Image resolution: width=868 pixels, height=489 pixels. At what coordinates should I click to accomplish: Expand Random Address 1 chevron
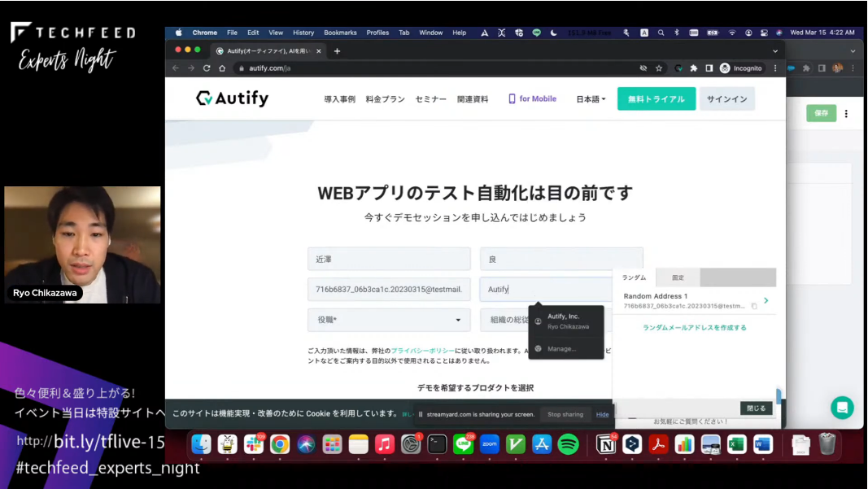766,300
